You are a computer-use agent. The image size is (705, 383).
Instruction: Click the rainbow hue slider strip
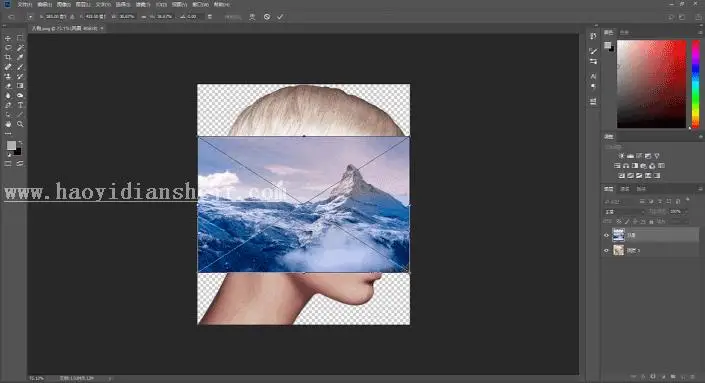(695, 84)
